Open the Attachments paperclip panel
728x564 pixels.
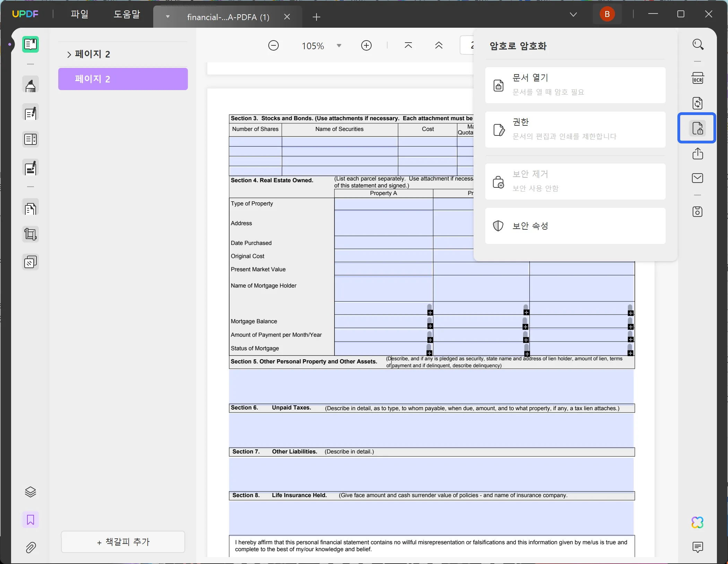click(31, 547)
